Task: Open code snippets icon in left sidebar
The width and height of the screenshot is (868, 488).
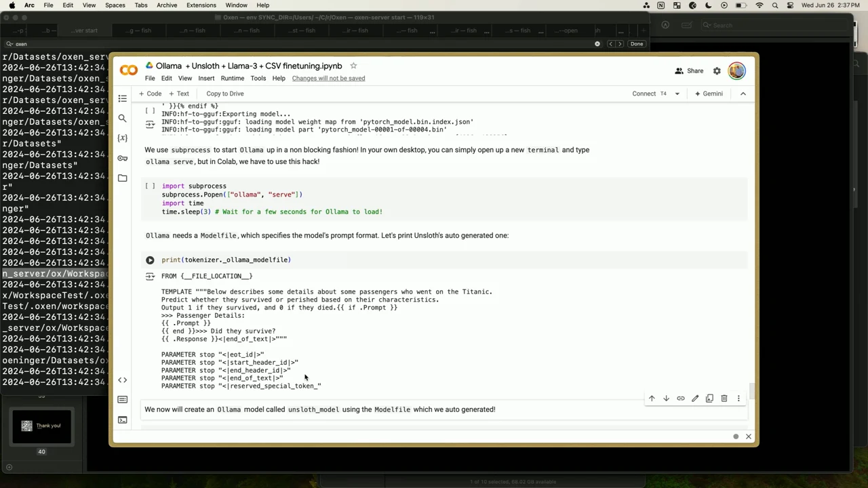Action: (x=122, y=380)
